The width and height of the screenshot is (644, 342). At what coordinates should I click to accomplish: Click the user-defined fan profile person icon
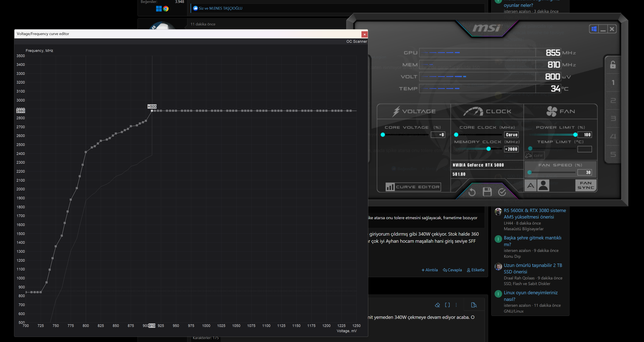(543, 186)
